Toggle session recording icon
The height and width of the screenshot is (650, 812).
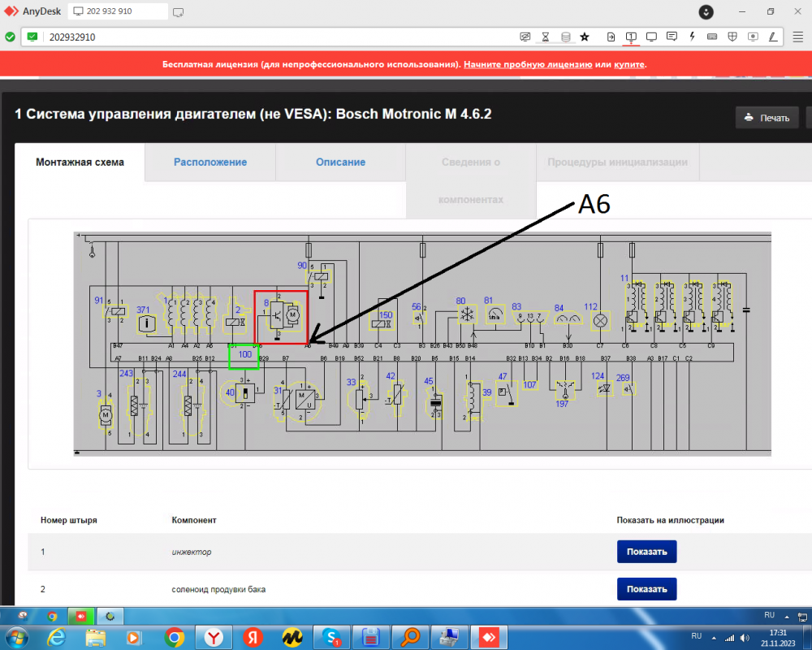point(753,37)
